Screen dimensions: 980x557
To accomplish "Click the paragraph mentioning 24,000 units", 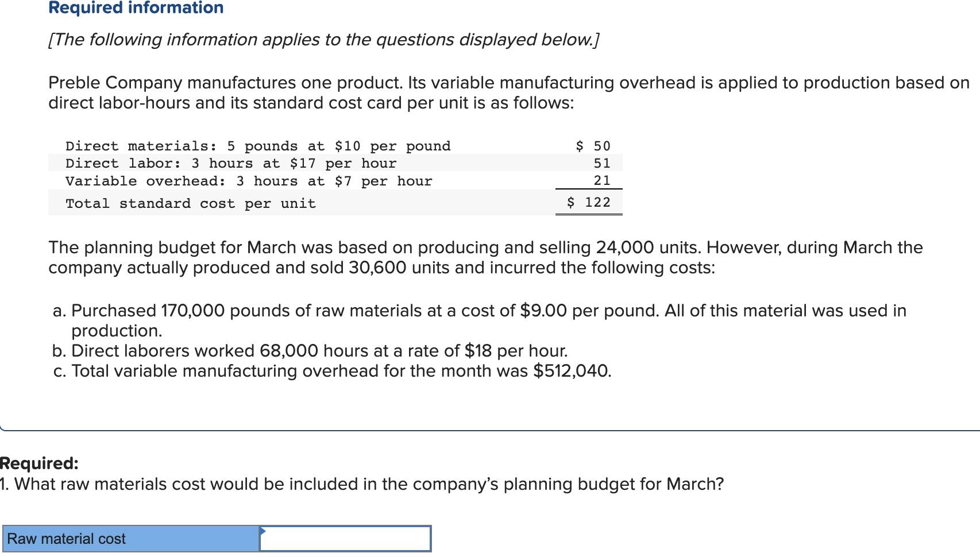I will tap(485, 257).
